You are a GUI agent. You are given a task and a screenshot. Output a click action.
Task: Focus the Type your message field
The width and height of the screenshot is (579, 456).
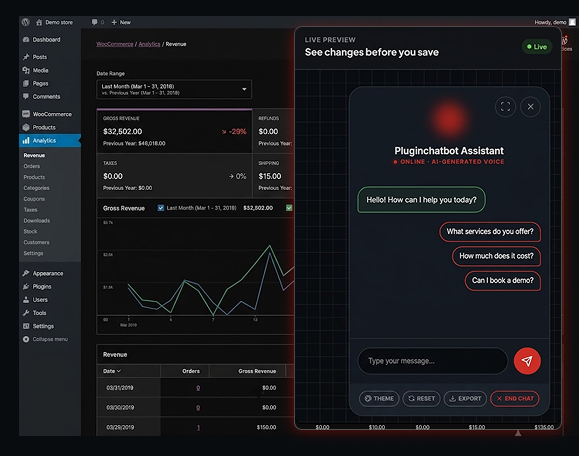coord(433,361)
